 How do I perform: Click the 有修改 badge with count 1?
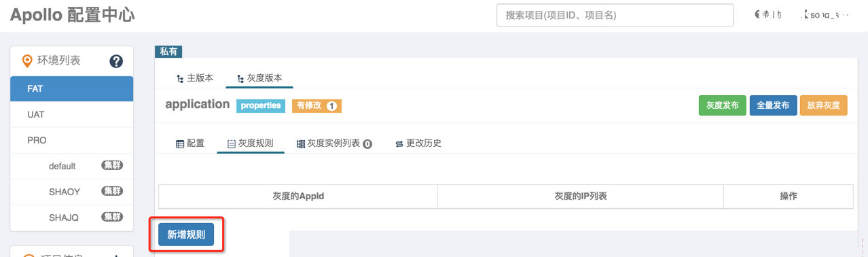[x=317, y=106]
